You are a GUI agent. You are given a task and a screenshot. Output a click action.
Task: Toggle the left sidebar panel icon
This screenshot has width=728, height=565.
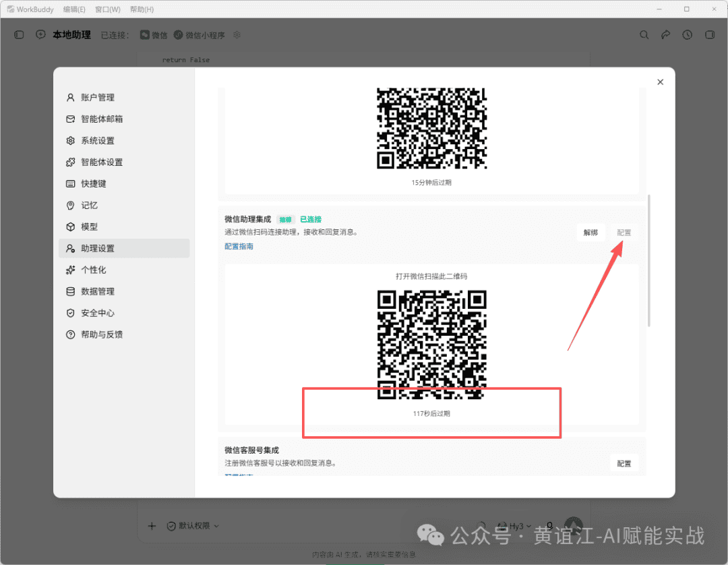[19, 35]
